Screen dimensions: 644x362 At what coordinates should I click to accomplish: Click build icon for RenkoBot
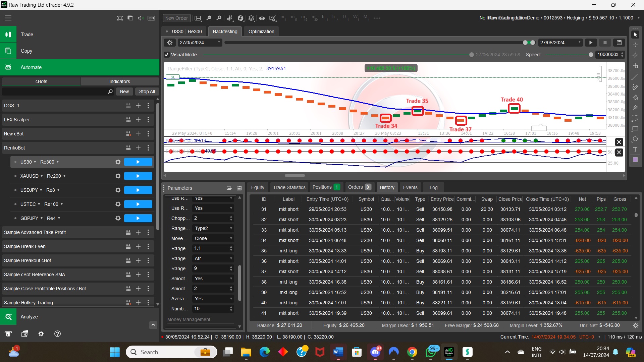[128, 148]
